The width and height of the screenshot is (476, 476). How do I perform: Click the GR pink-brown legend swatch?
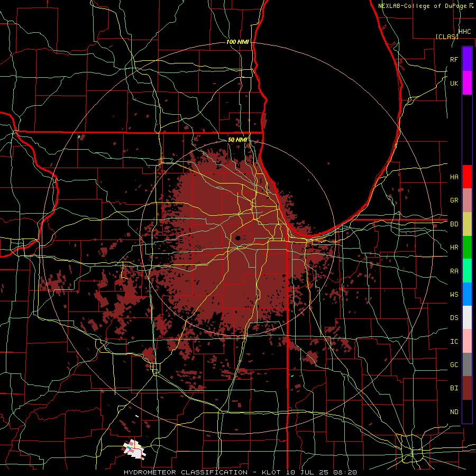(467, 200)
